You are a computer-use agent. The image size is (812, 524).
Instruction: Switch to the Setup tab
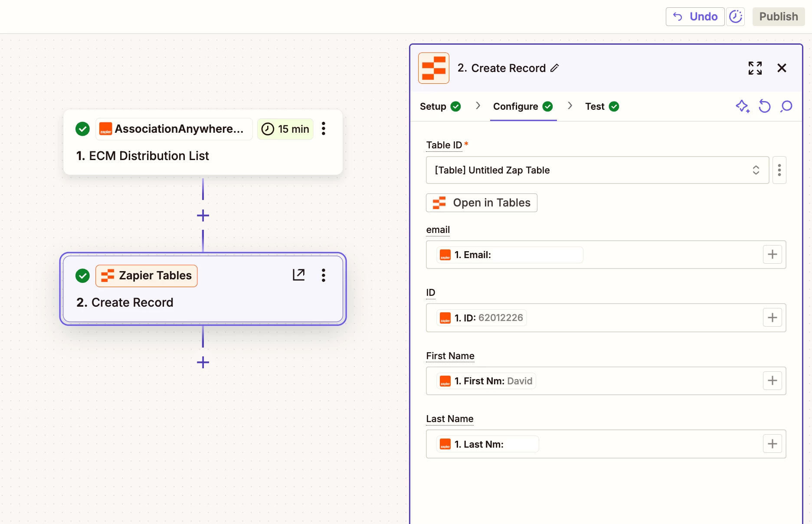coord(440,106)
